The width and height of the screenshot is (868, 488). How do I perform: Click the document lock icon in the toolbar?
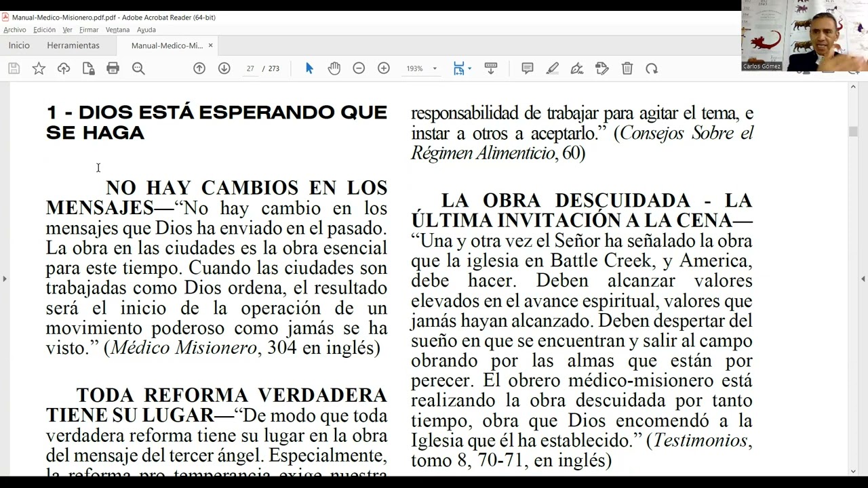(x=88, y=68)
